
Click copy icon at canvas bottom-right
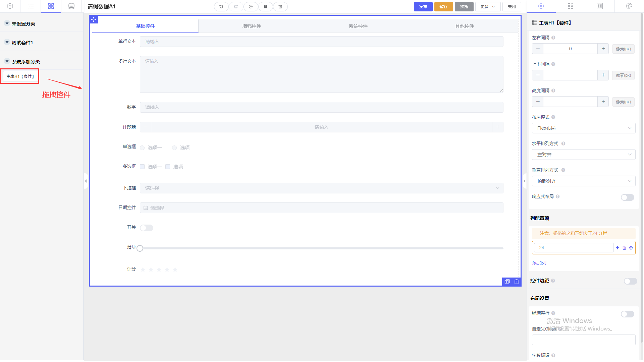tap(507, 282)
